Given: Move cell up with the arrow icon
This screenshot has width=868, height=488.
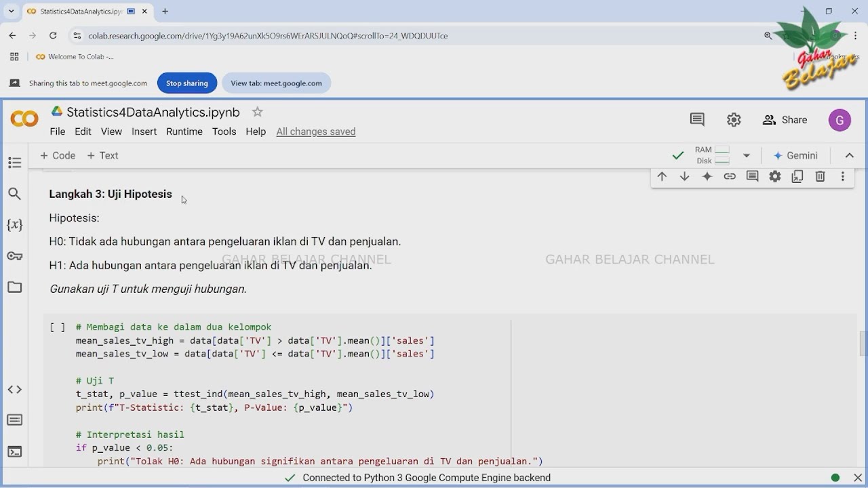Looking at the screenshot, I should pyautogui.click(x=662, y=176).
